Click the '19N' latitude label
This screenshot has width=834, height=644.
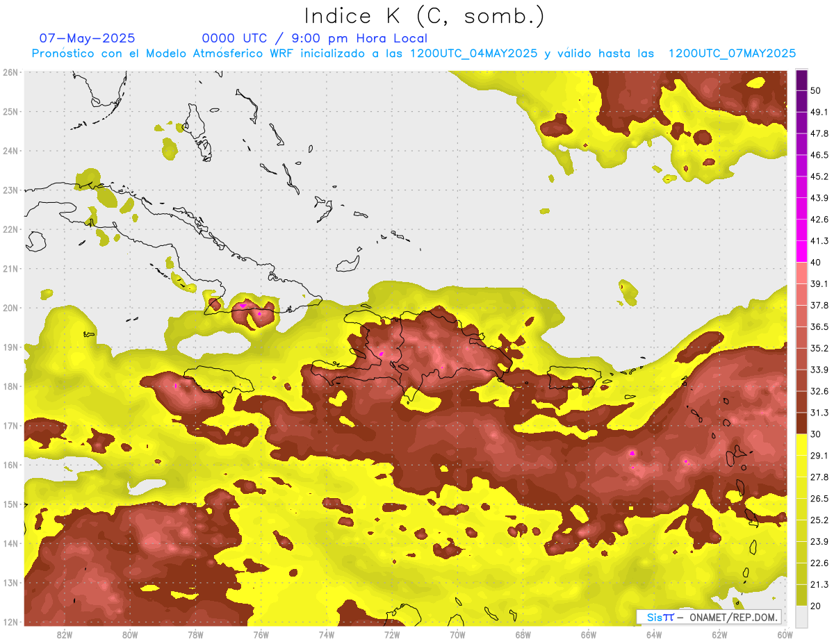[10, 347]
